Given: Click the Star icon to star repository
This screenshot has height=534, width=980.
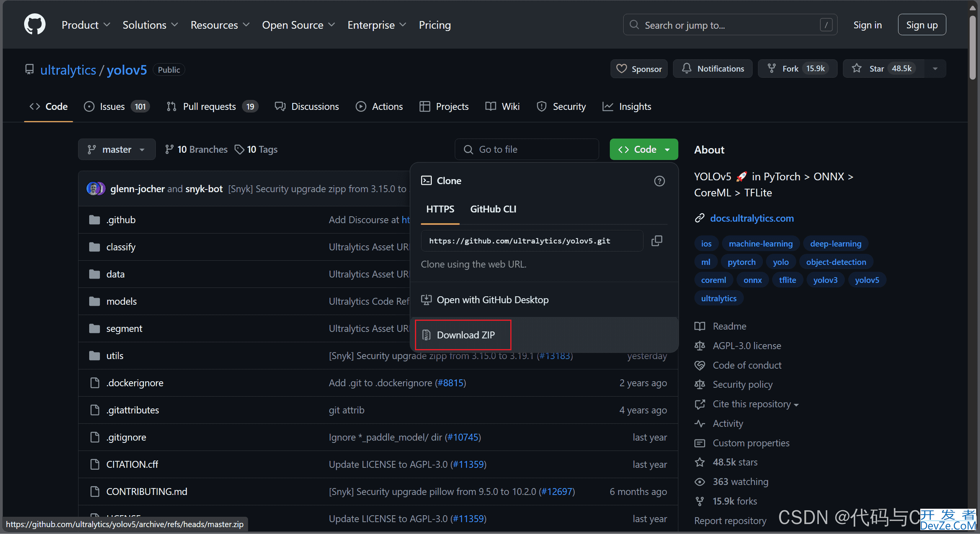Looking at the screenshot, I should click(857, 69).
